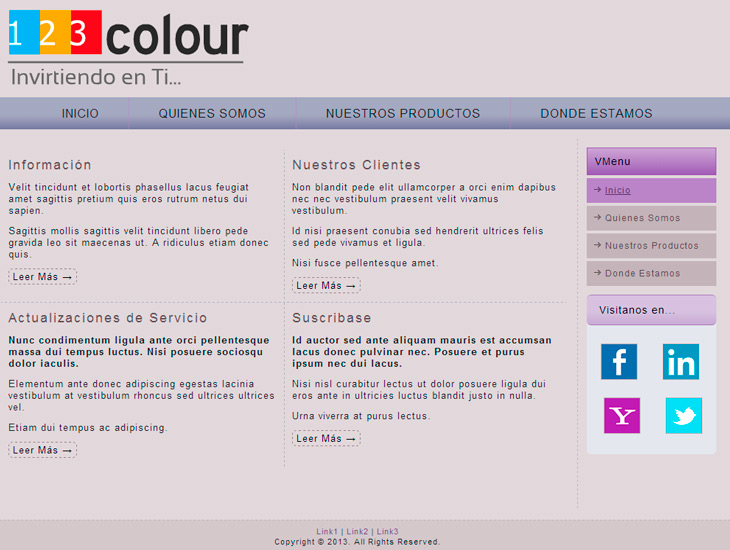Click the Facebook icon
730x550 pixels.
point(618,361)
